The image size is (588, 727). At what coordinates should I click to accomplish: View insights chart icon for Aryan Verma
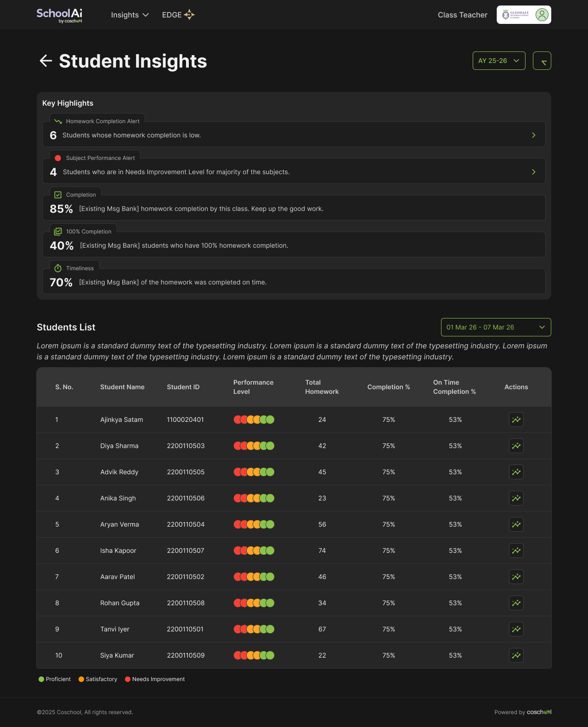(x=516, y=524)
